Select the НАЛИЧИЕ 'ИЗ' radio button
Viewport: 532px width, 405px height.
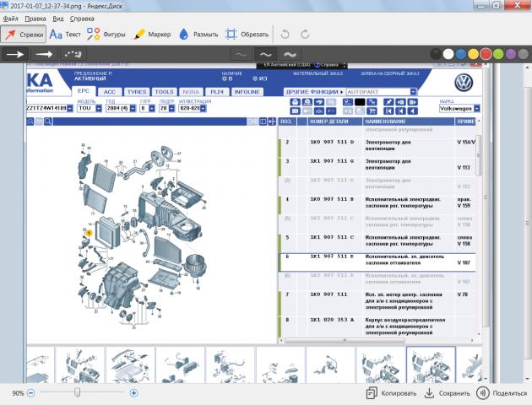point(255,78)
